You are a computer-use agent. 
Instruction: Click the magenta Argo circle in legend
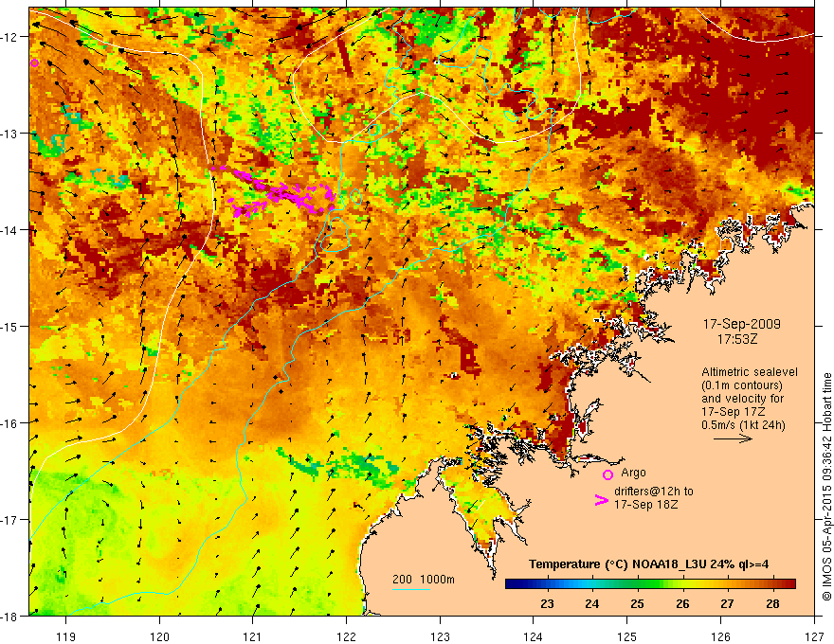[607, 474]
